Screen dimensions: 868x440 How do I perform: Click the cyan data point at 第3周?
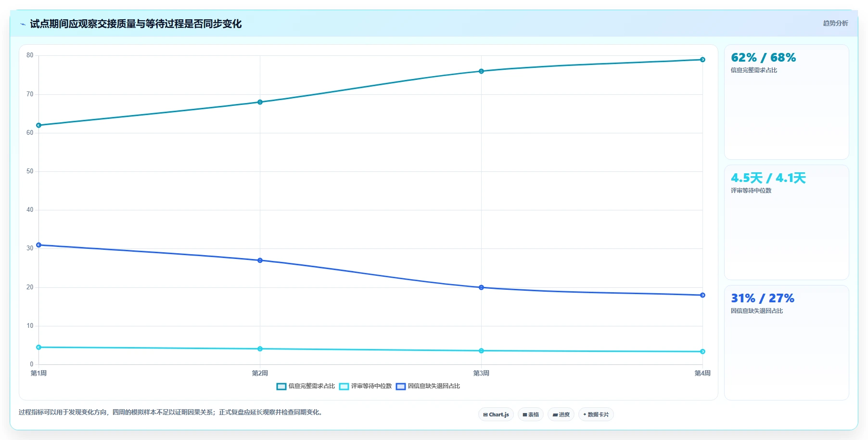(x=481, y=351)
